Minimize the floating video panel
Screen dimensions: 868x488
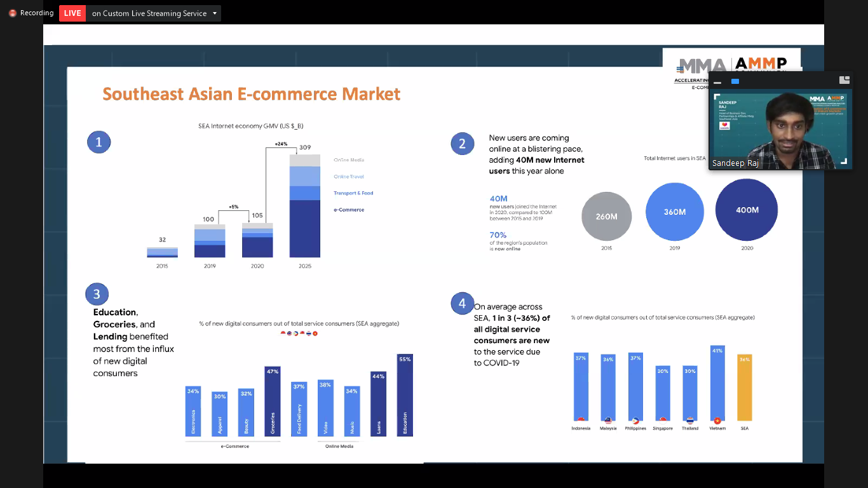[717, 82]
